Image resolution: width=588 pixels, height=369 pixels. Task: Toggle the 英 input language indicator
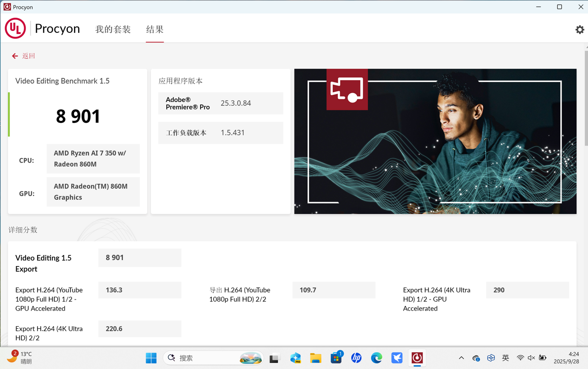click(x=506, y=358)
